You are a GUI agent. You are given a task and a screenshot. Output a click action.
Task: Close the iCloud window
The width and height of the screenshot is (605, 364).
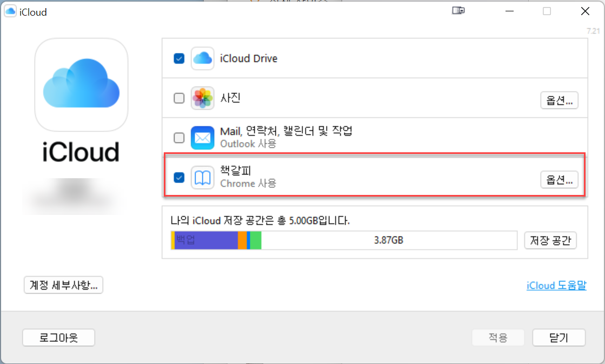(x=585, y=11)
